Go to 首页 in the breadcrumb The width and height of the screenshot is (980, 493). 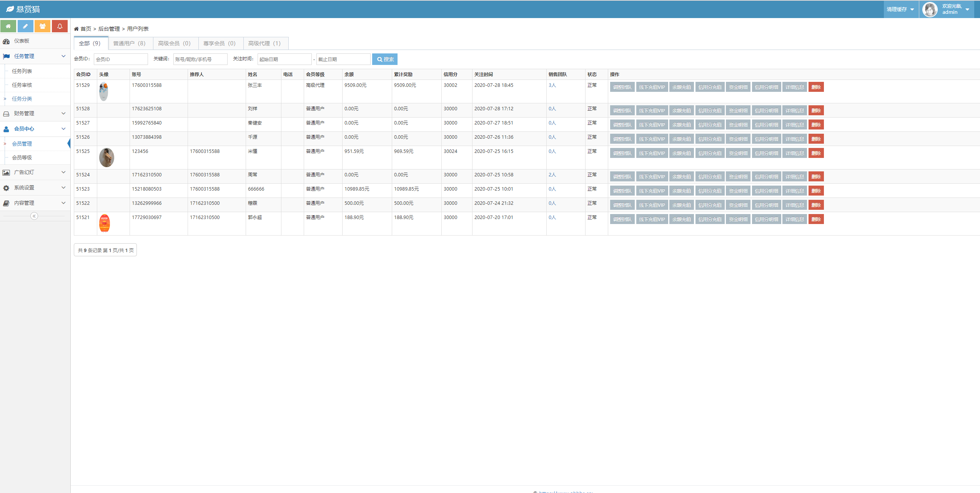click(86, 29)
